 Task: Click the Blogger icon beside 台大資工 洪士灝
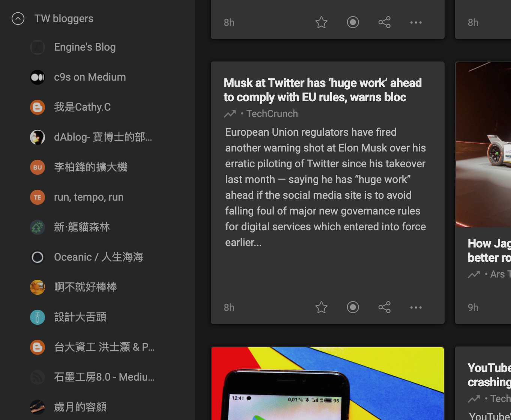[38, 347]
